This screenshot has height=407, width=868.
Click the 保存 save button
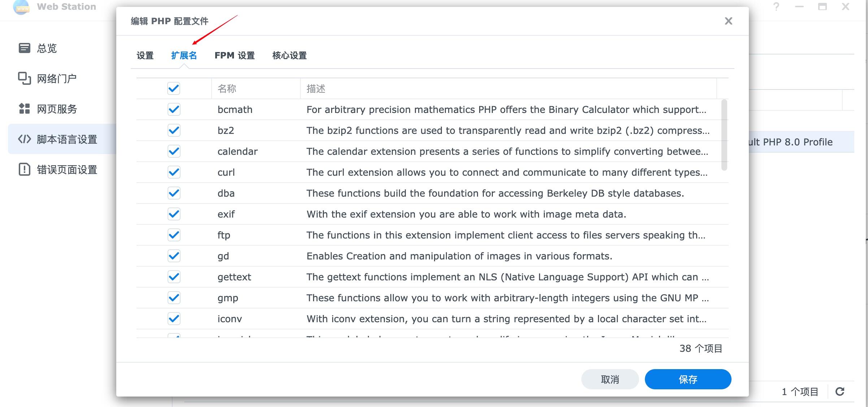688,379
